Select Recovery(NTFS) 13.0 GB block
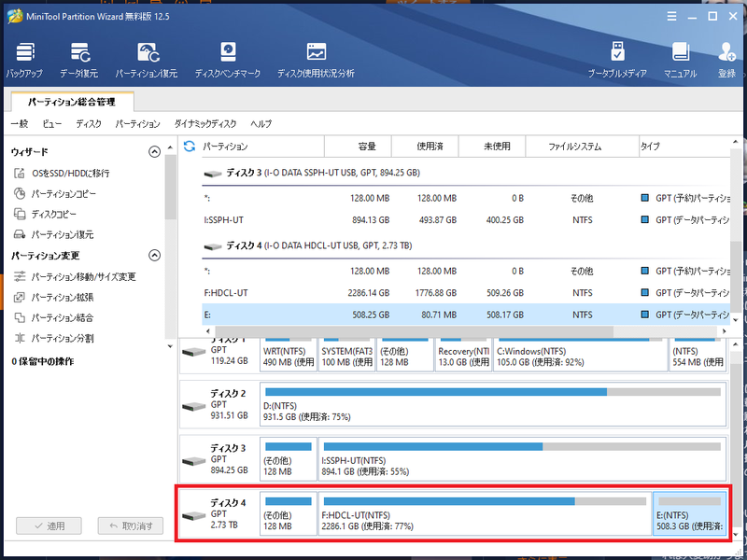 pyautogui.click(x=463, y=355)
